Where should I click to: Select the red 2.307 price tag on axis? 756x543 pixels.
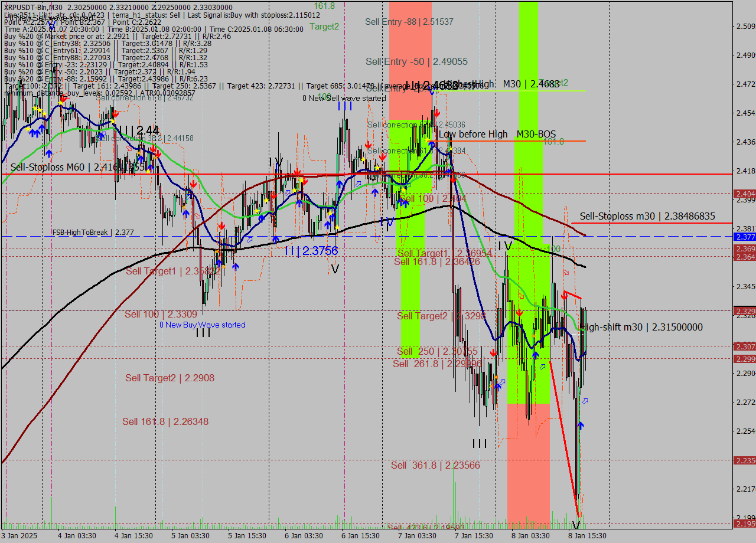(744, 346)
